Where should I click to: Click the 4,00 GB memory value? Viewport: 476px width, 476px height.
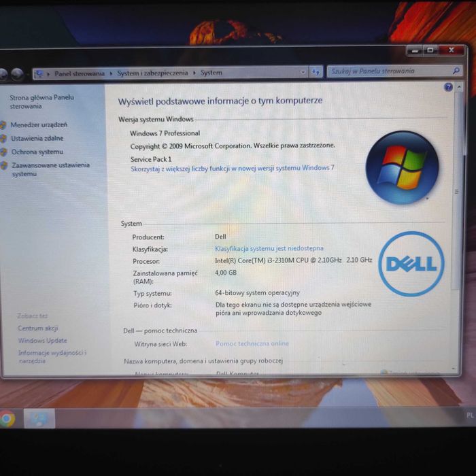[226, 273]
